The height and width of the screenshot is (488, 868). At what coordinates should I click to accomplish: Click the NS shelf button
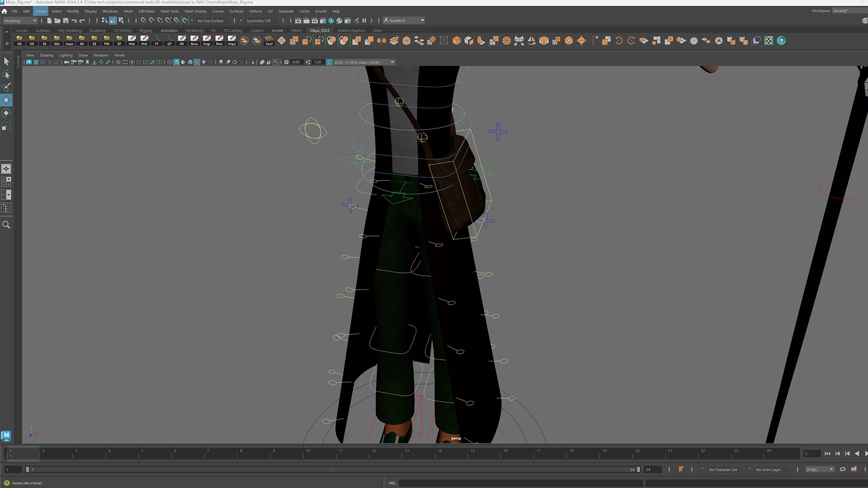pyautogui.click(x=19, y=41)
